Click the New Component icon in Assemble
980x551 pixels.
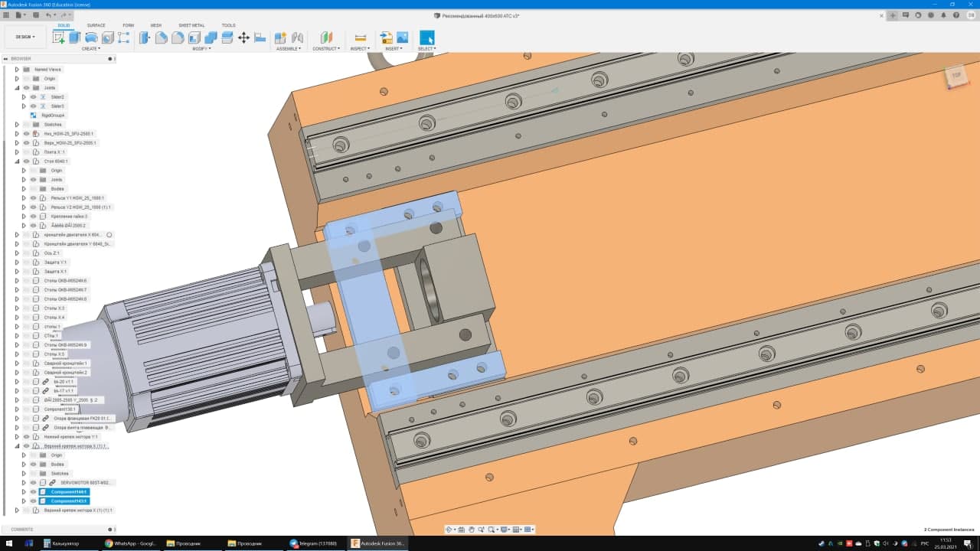pos(280,37)
